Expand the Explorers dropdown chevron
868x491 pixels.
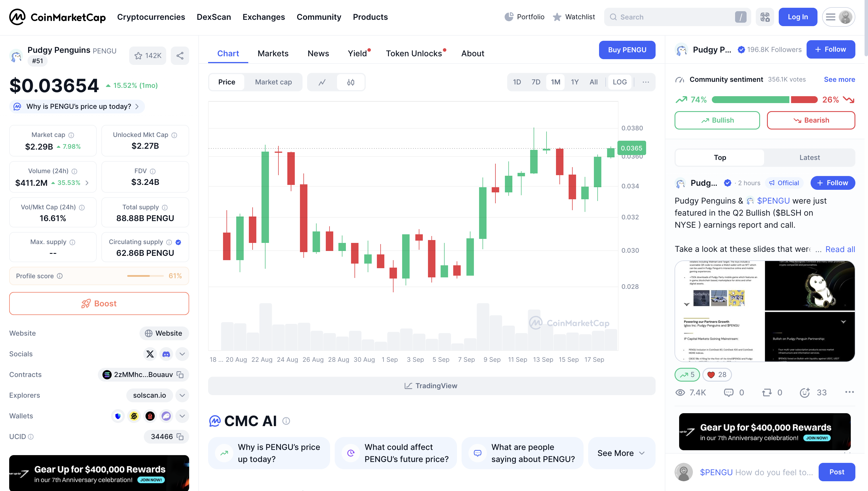point(182,395)
